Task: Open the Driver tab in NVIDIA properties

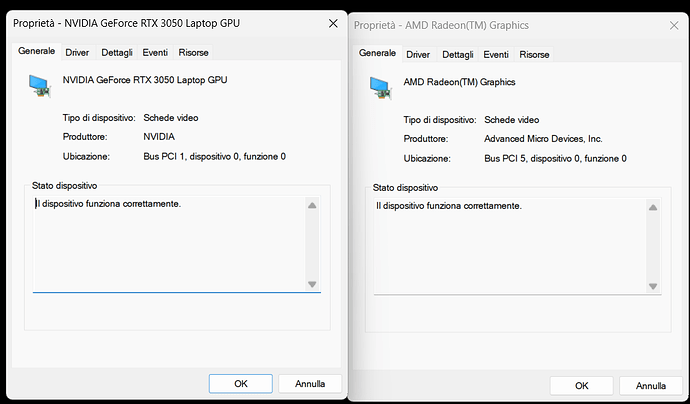Action: point(77,52)
